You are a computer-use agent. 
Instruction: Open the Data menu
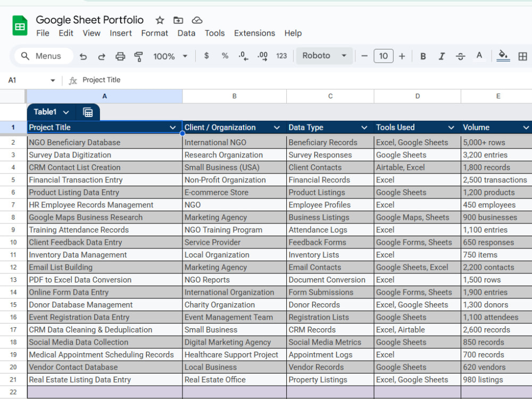(x=186, y=33)
